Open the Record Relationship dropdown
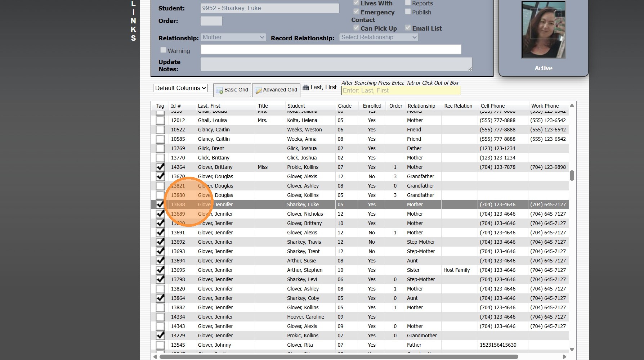This screenshot has width=644, height=360. coord(379,37)
